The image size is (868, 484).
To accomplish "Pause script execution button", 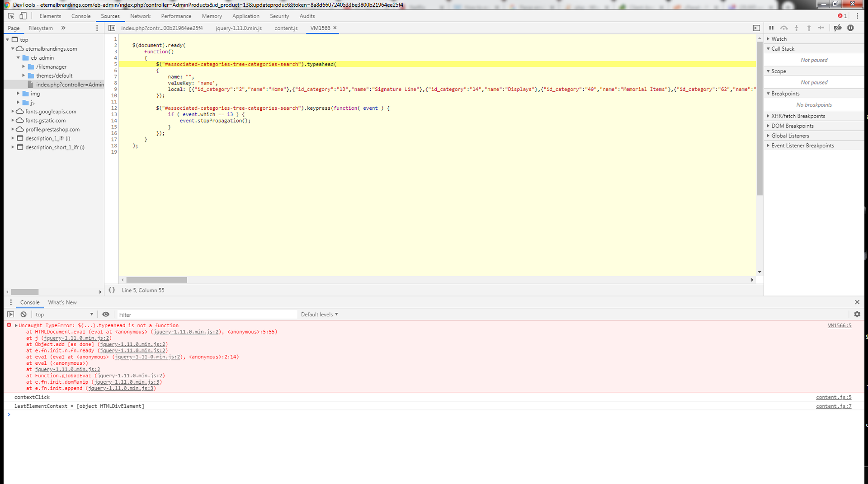I will (771, 28).
